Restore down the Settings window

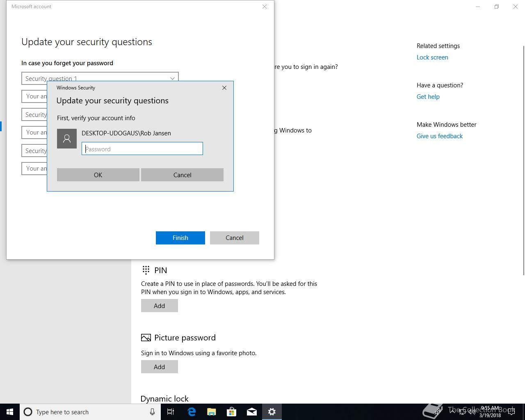pos(497,7)
